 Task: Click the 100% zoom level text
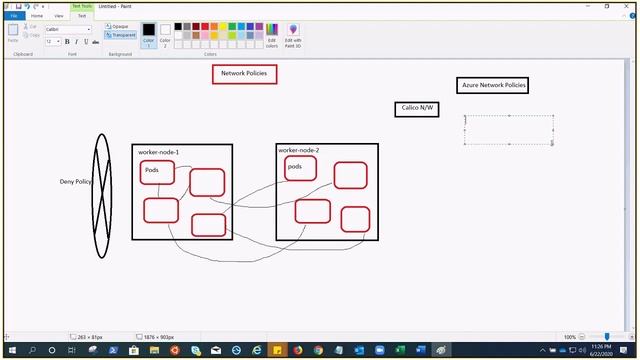pyautogui.click(x=570, y=337)
